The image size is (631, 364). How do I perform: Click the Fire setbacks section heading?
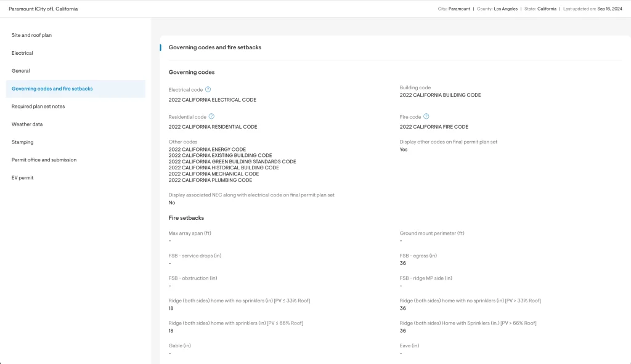[186, 218]
